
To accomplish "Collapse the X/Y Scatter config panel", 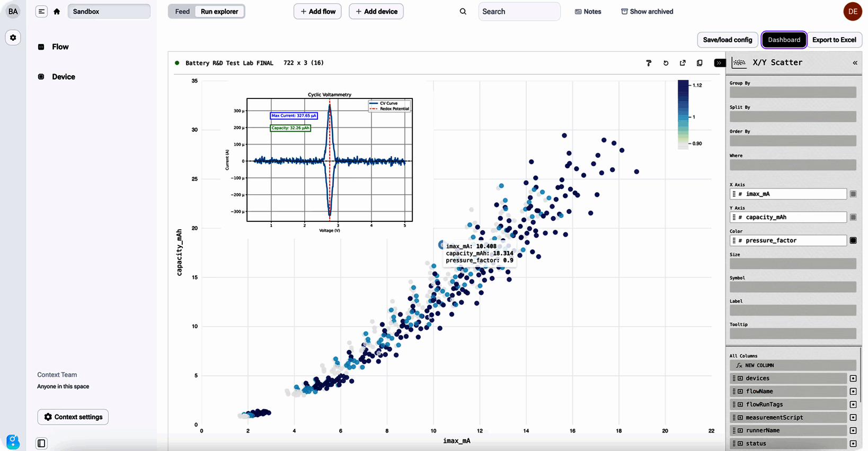I will point(855,63).
